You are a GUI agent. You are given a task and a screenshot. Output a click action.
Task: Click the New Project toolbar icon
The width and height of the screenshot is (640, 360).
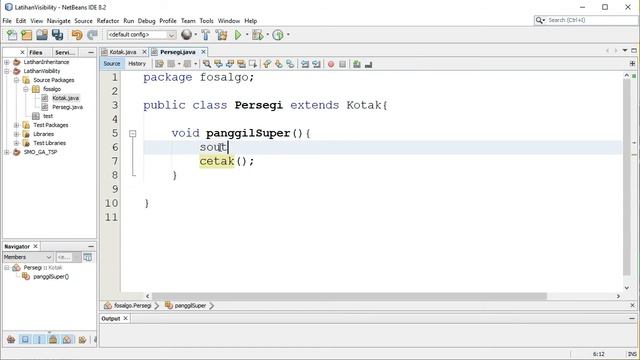coord(27,35)
